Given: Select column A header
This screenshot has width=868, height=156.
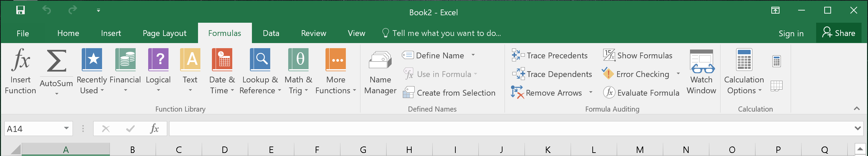Looking at the screenshot, I should [x=66, y=150].
